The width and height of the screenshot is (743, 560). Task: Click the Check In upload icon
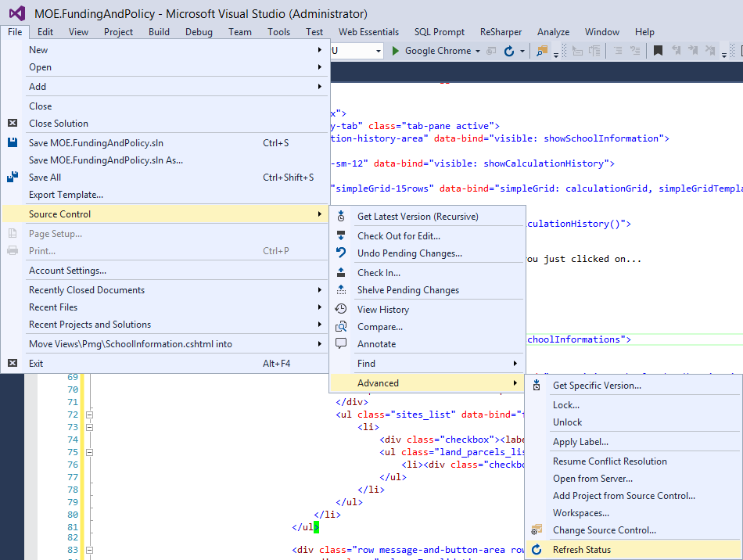(x=341, y=272)
